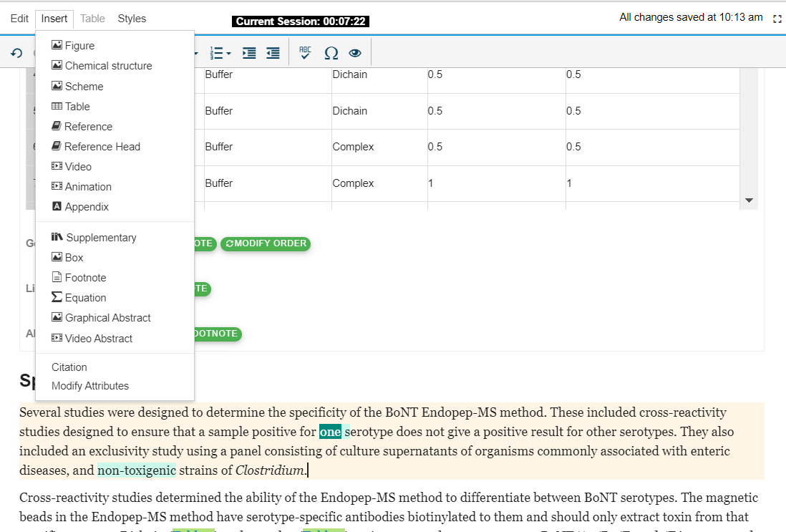
Task: Close the open Insert menu tab
Action: click(54, 19)
